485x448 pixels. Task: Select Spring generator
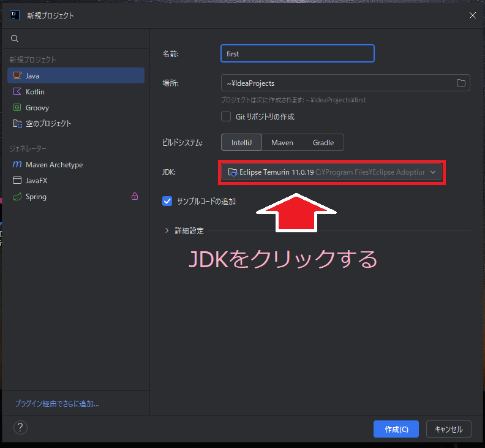click(76, 196)
